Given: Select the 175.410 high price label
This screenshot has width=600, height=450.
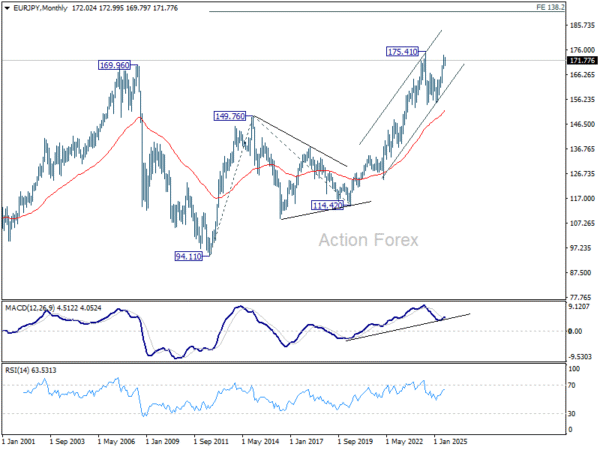Looking at the screenshot, I should pyautogui.click(x=403, y=52).
